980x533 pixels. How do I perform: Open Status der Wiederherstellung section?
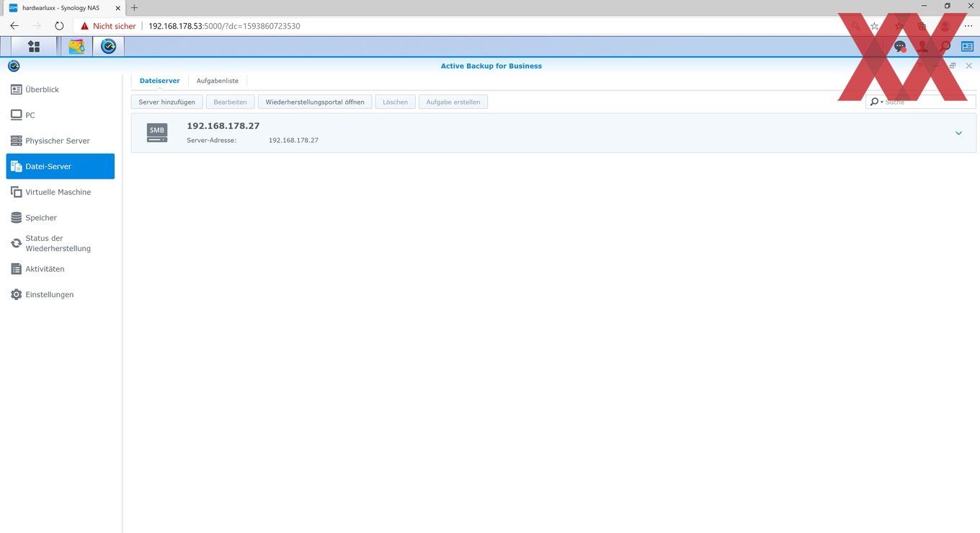pyautogui.click(x=61, y=243)
